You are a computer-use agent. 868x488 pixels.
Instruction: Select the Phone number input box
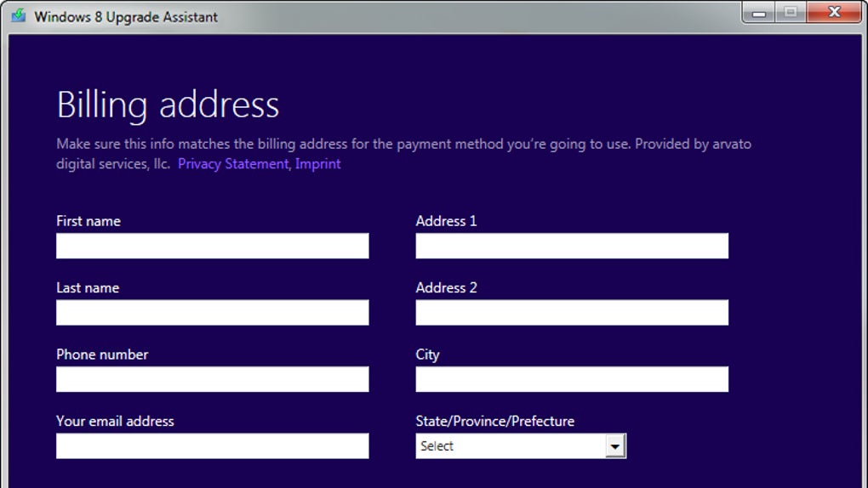click(x=213, y=379)
